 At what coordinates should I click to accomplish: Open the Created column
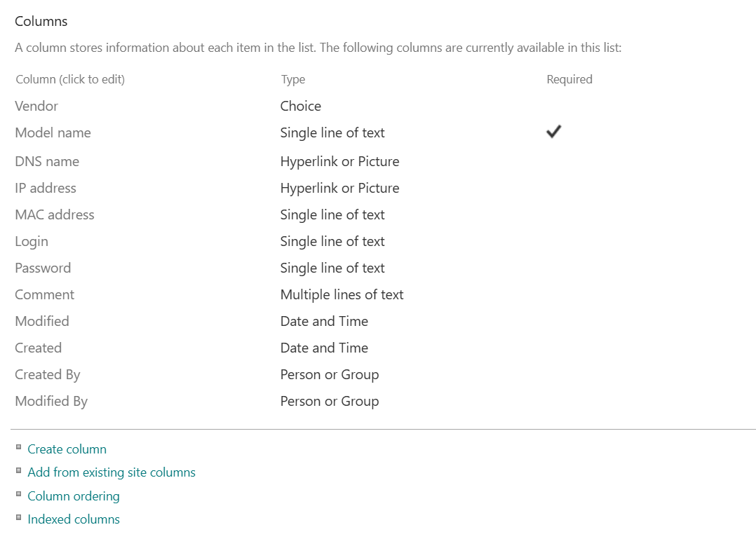click(x=39, y=348)
